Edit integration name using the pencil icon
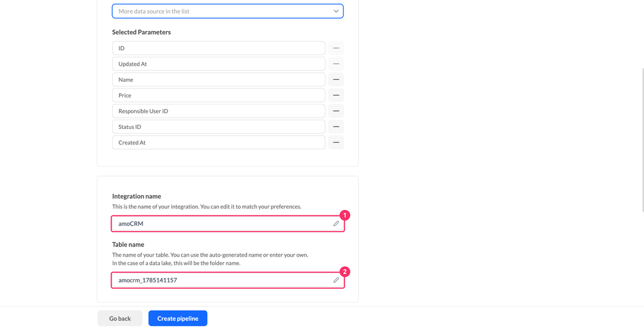644x330 pixels. [x=336, y=224]
